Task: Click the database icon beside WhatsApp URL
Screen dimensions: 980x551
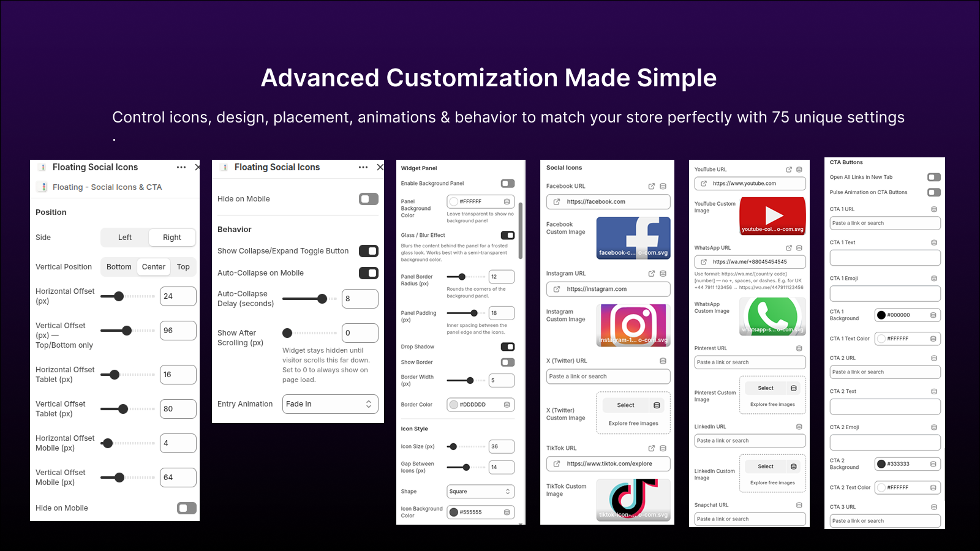Action: [799, 248]
